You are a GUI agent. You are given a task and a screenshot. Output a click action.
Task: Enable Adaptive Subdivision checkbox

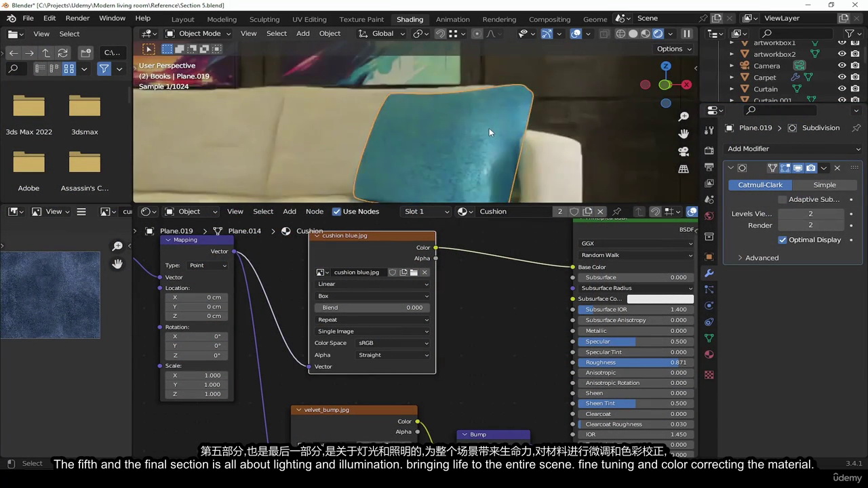point(783,199)
